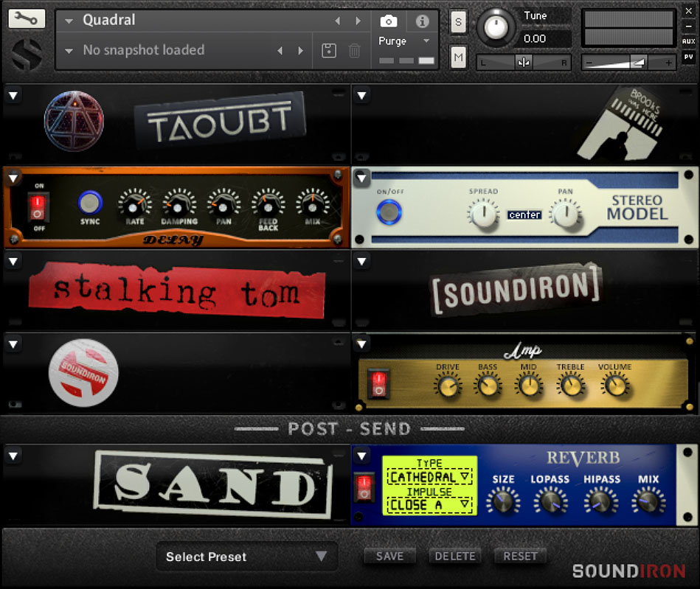Click the round Taoubt emblem
The width and height of the screenshot is (700, 589).
coord(74,121)
